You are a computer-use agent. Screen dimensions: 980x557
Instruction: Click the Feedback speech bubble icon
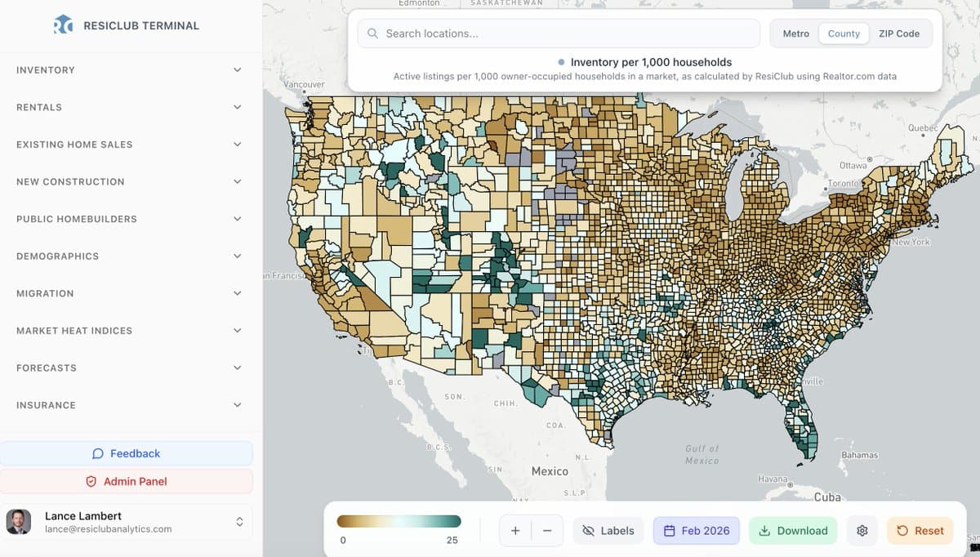[98, 453]
